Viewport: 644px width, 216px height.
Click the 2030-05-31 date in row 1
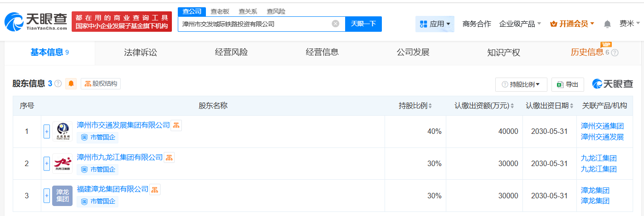pos(549,132)
